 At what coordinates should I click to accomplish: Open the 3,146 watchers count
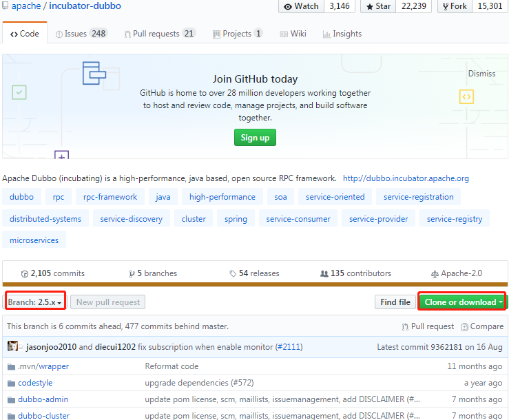pos(340,6)
